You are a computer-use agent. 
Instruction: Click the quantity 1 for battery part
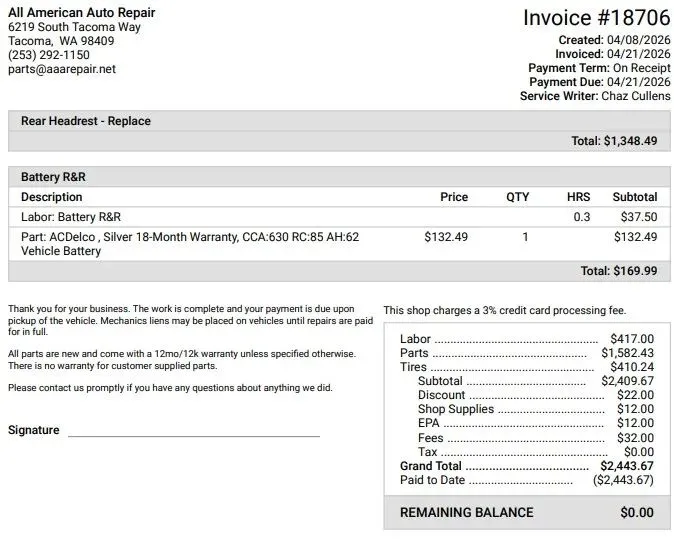(x=525, y=237)
